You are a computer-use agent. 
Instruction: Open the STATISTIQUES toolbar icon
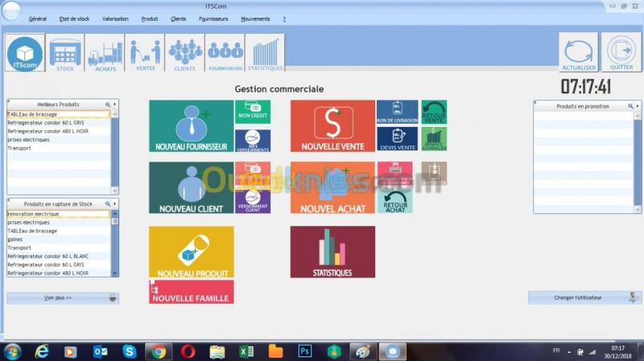[266, 53]
